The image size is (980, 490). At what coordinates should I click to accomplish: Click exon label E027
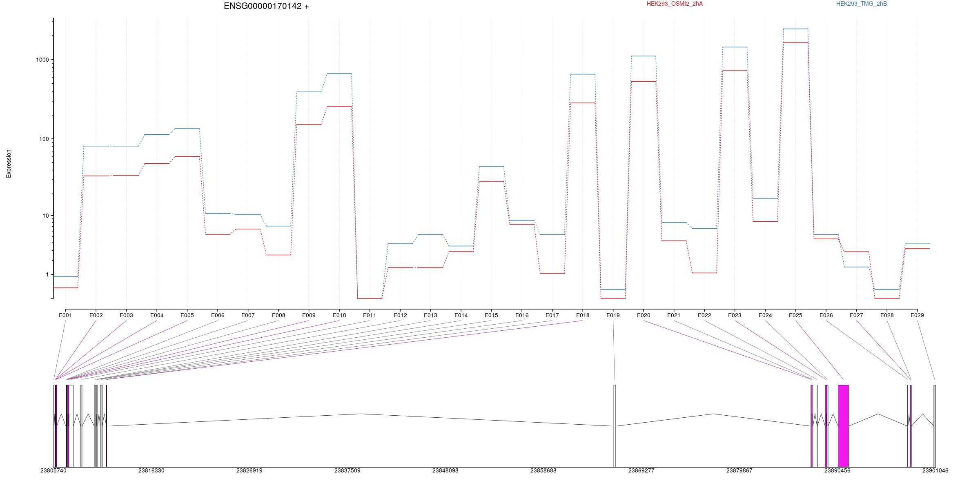[x=856, y=315]
